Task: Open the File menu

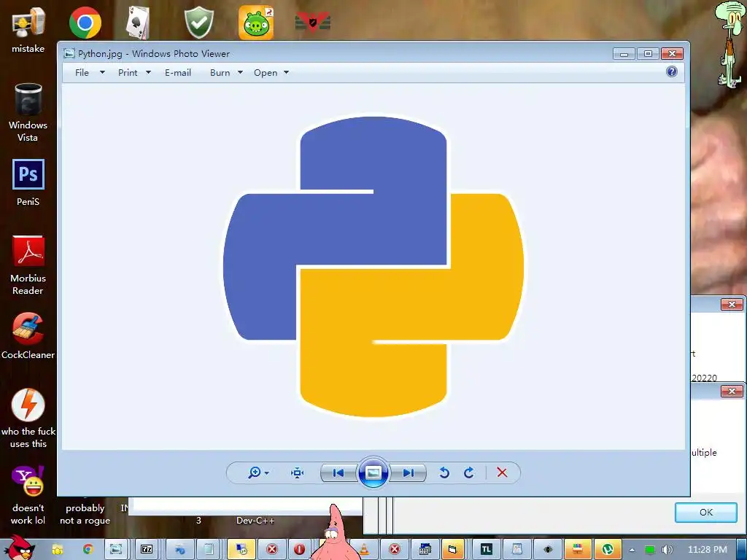Action: [x=82, y=72]
